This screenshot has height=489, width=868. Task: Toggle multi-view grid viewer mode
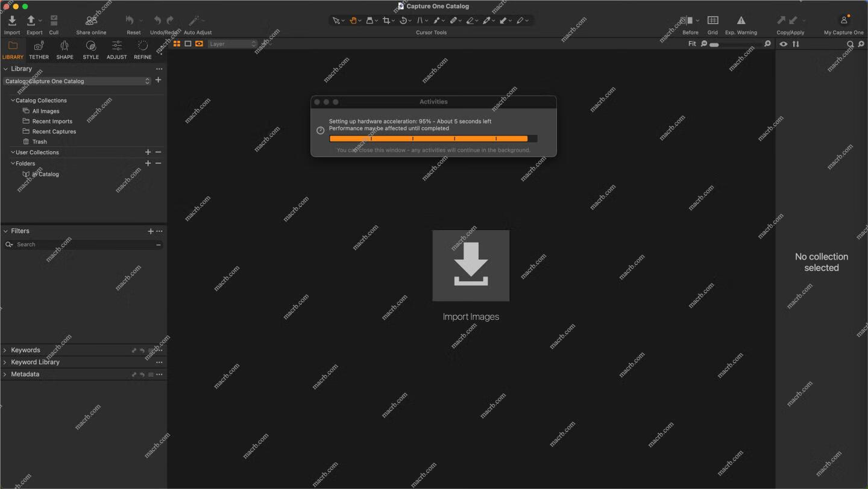click(x=177, y=44)
